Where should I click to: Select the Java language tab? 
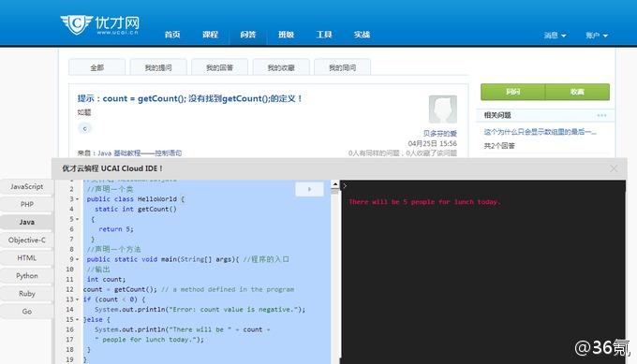click(27, 223)
